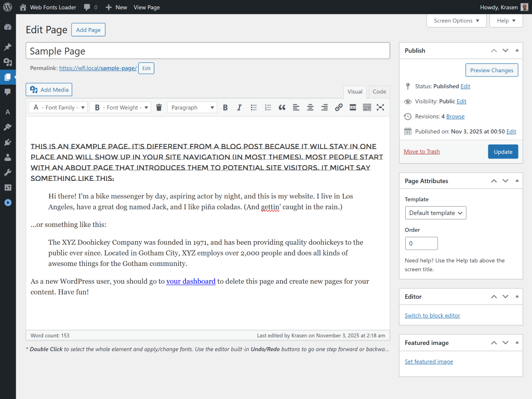Viewport: 532px width, 399px height.
Task: Insert a bulleted list
Action: (254, 108)
